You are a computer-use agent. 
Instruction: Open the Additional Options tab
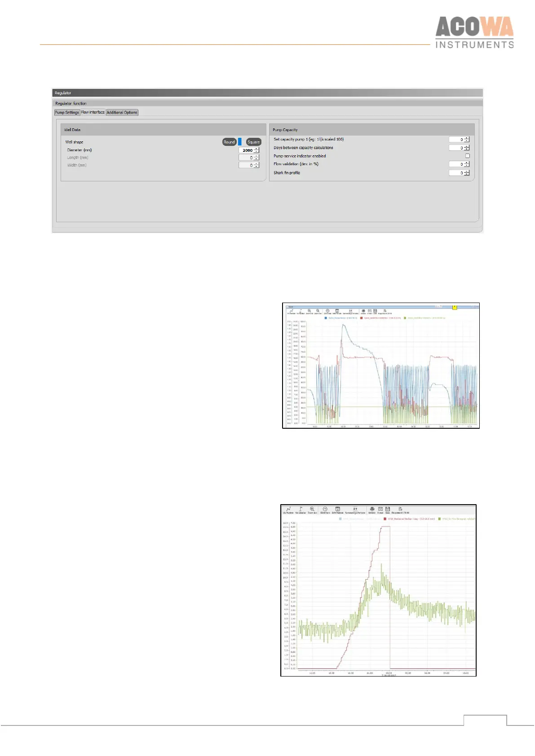tap(122, 112)
